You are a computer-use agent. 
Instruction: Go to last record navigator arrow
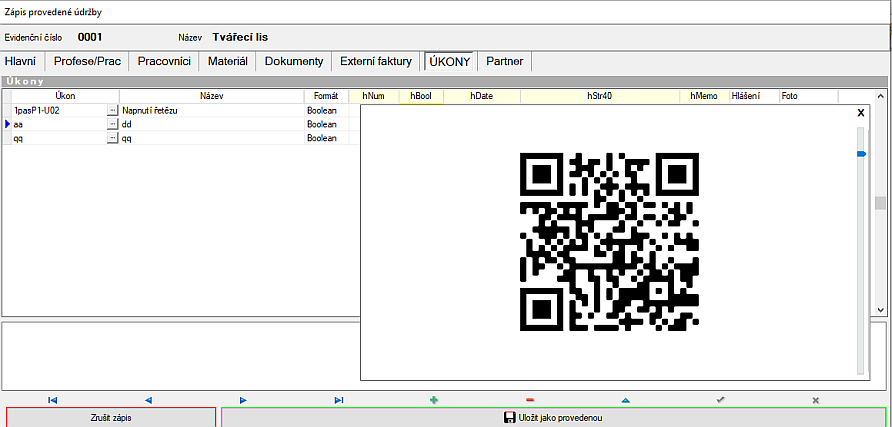point(339,400)
